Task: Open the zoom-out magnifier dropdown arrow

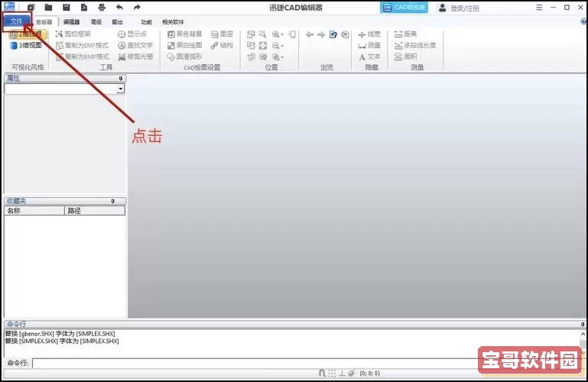Action: click(x=282, y=46)
